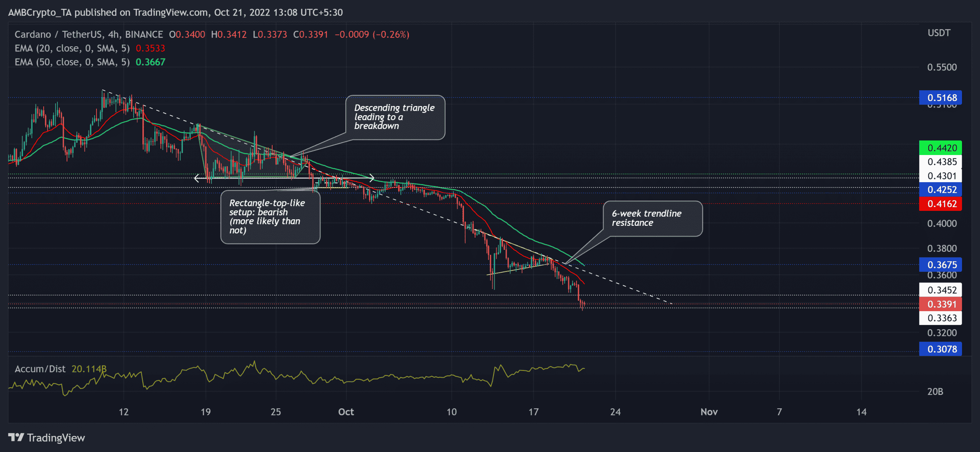Click the -0.0009 (-0.26%) change value
The width and height of the screenshot is (980, 452).
pyautogui.click(x=372, y=34)
